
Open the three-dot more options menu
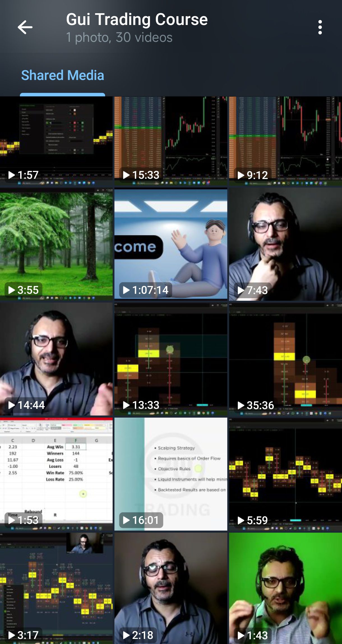point(320,27)
